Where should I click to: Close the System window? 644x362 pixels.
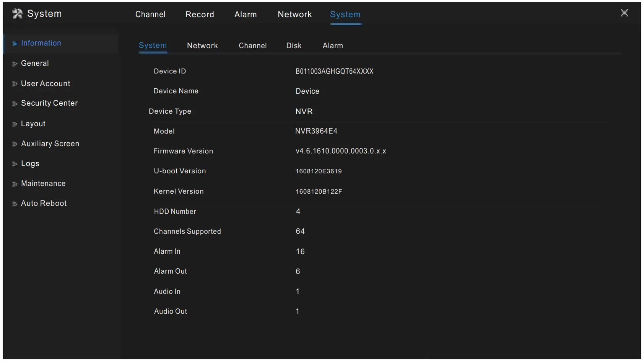click(624, 13)
